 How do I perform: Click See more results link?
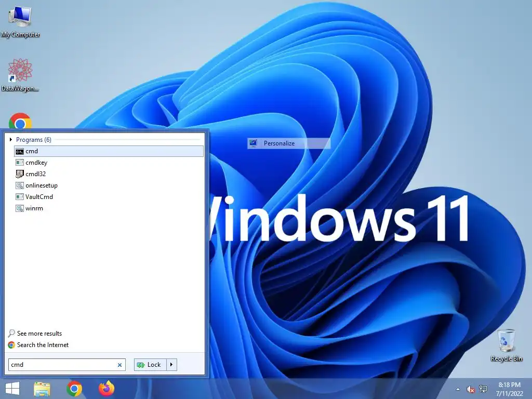(39, 334)
